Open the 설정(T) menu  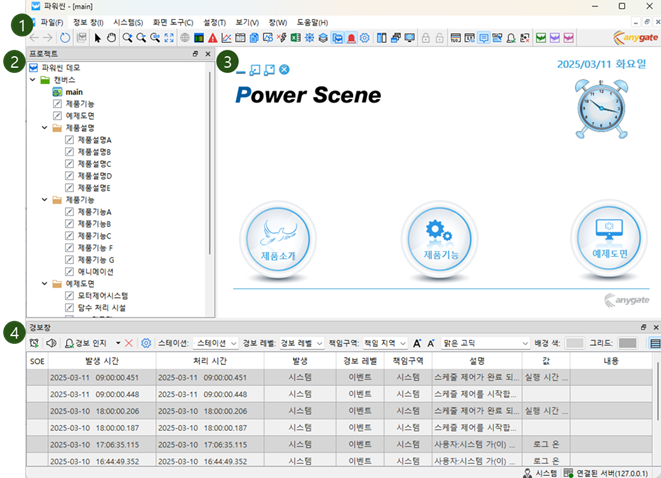215,22
